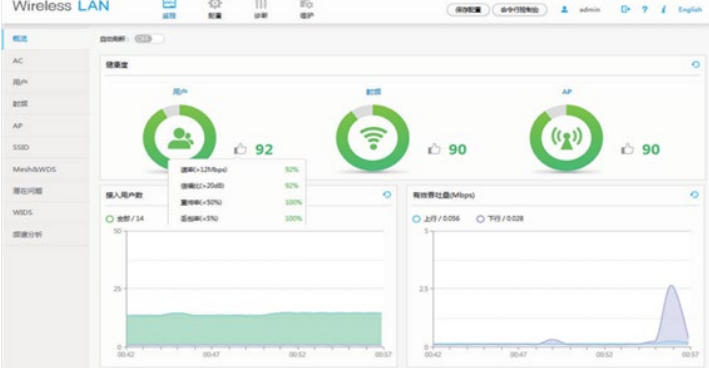Click the purple throughput peak on chart

tap(672, 314)
